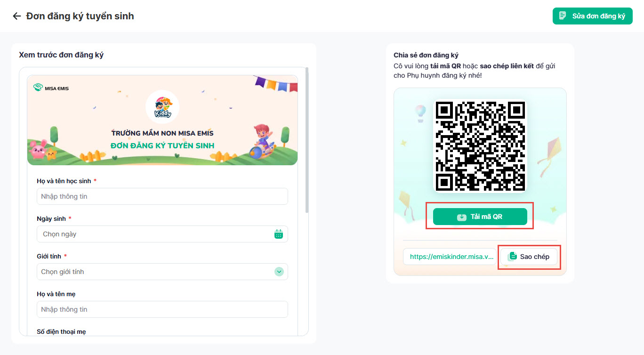Click the Đơn đăng ký tuyển sinh page title
The height and width of the screenshot is (355, 644).
[x=80, y=16]
